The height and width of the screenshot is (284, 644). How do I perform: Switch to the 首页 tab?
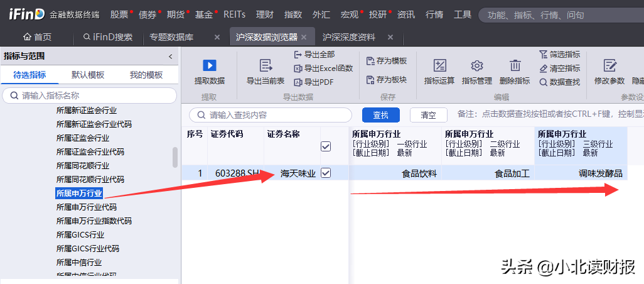coord(38,38)
